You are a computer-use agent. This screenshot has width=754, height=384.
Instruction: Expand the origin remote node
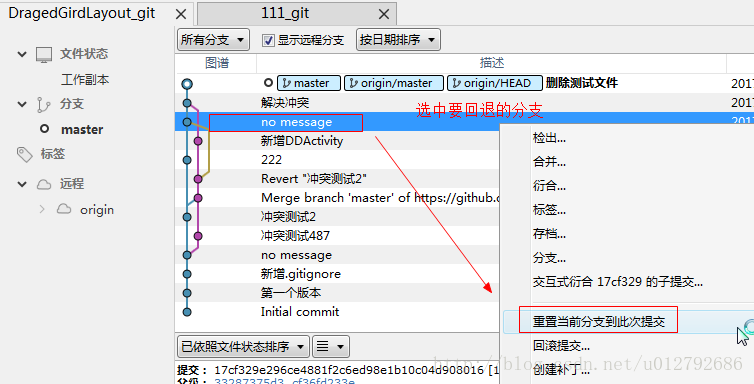(42, 209)
